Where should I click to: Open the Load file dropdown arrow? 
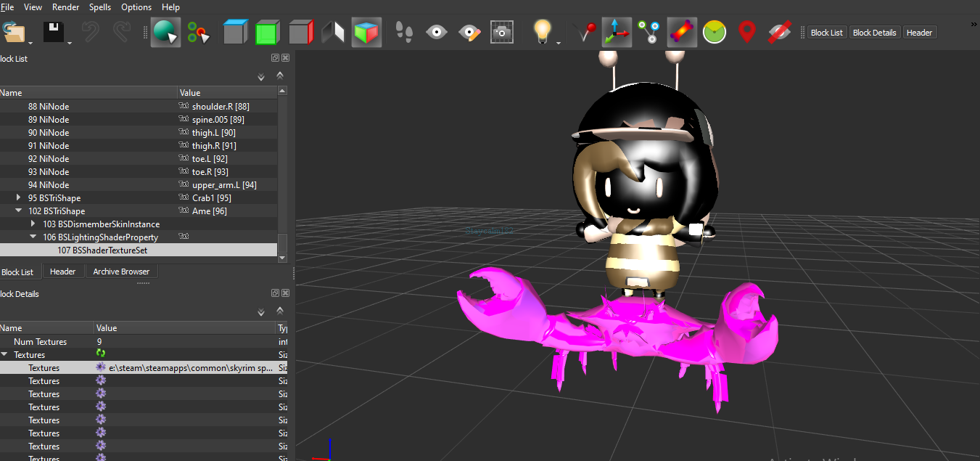(30, 43)
